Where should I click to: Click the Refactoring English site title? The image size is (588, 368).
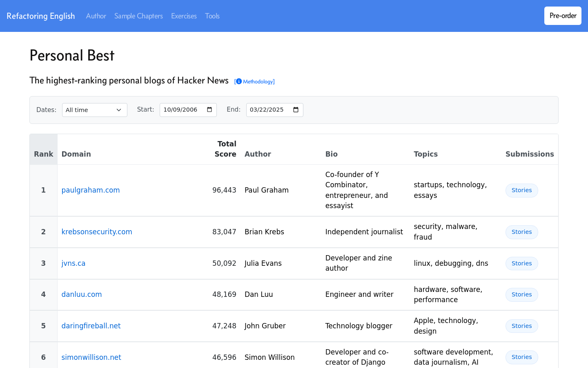pos(41,16)
